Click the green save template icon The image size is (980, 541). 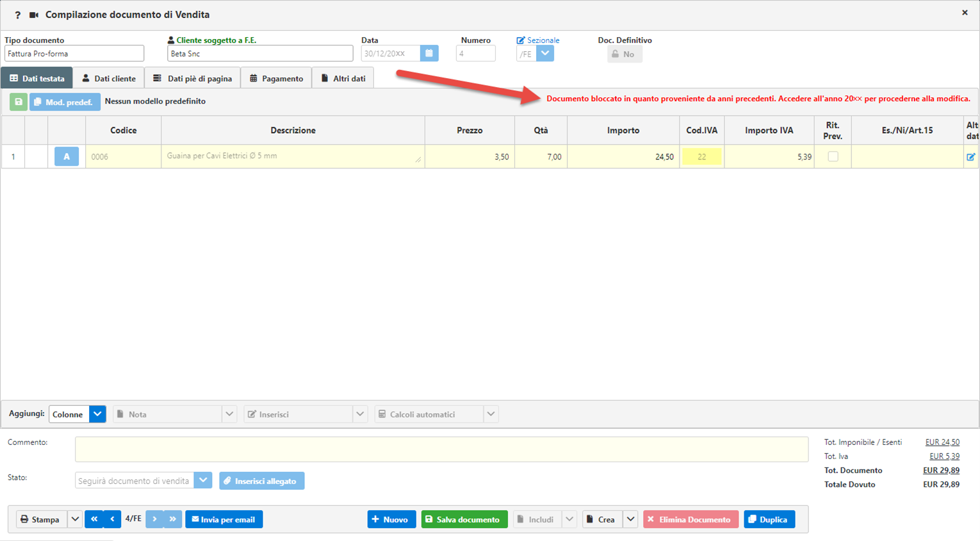click(x=19, y=102)
